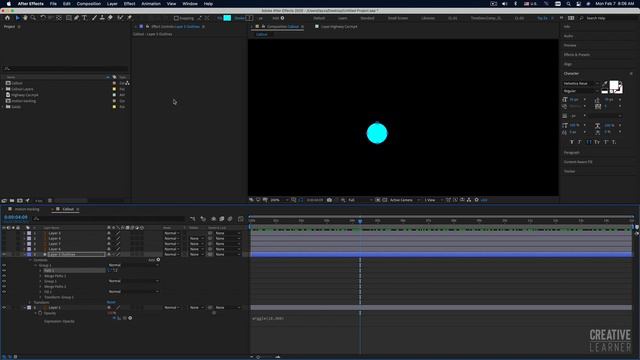Open the Layer menu
The width and height of the screenshot is (640, 360).
pyautogui.click(x=112, y=4)
